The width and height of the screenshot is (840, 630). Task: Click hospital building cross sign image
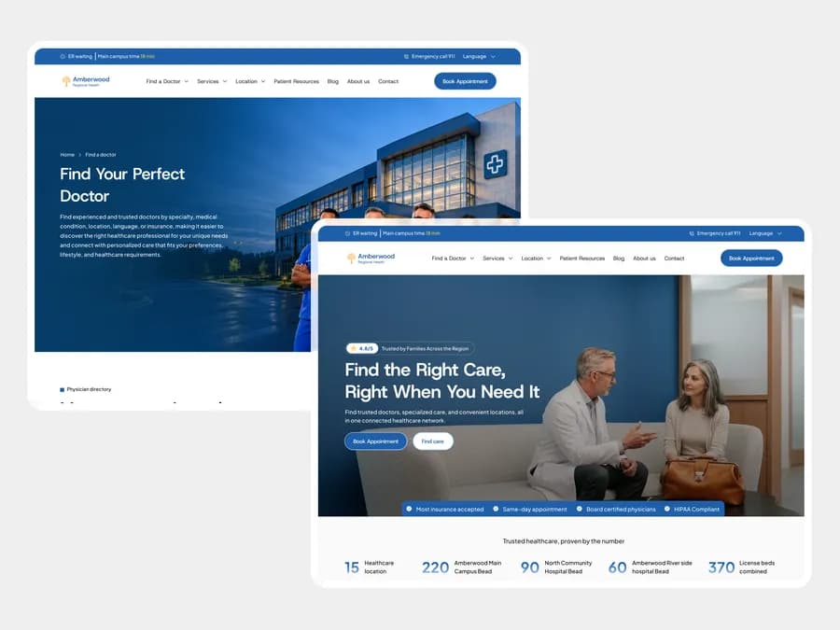[495, 164]
